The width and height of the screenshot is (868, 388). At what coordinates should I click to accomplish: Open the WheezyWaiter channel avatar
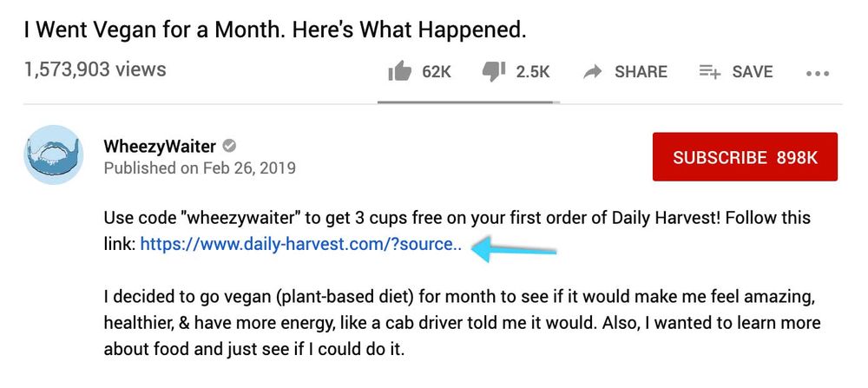[x=53, y=154]
